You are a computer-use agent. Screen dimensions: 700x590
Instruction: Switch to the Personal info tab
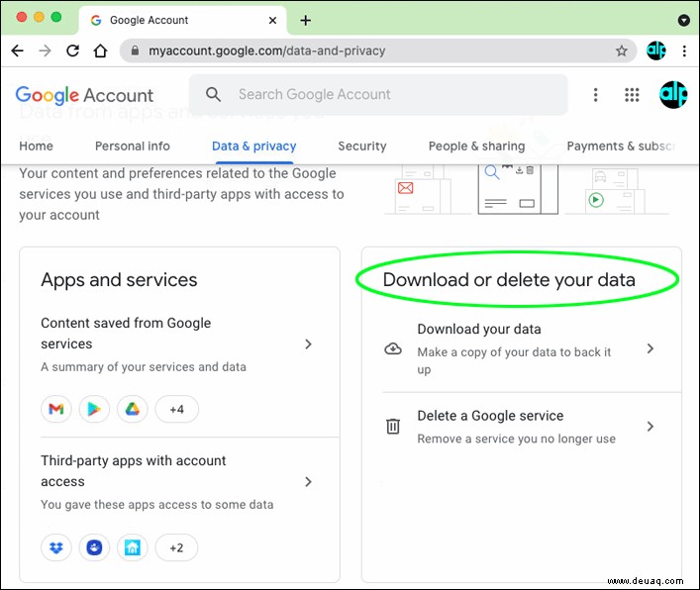pyautogui.click(x=133, y=146)
